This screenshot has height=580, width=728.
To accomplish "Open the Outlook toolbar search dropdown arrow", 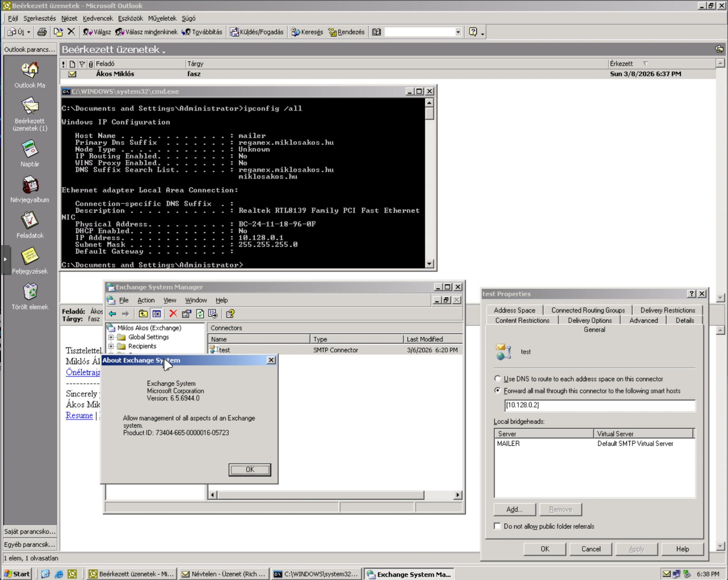I will pos(458,32).
